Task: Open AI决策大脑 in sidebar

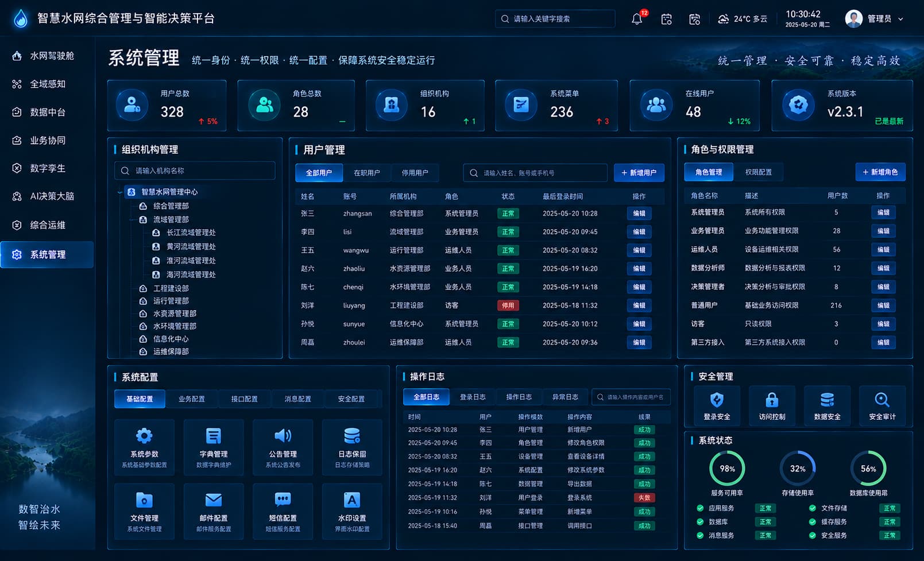Action: pyautogui.click(x=48, y=196)
